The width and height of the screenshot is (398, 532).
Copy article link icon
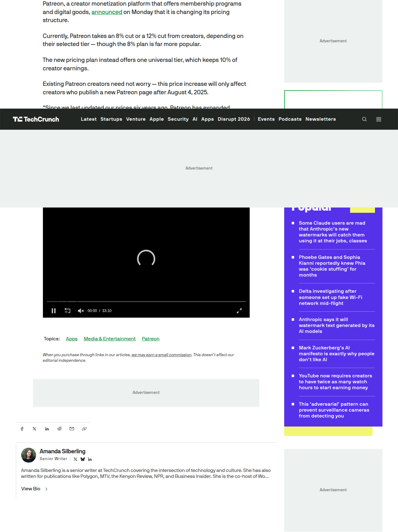point(84,429)
